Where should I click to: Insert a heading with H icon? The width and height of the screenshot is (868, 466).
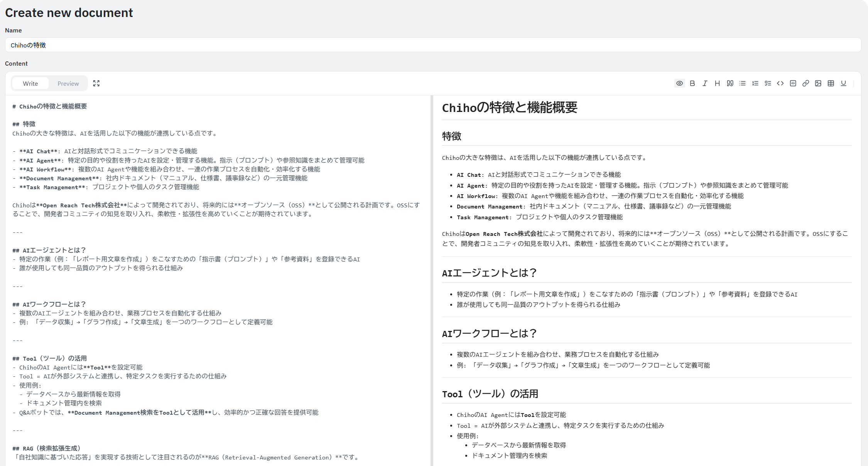717,83
